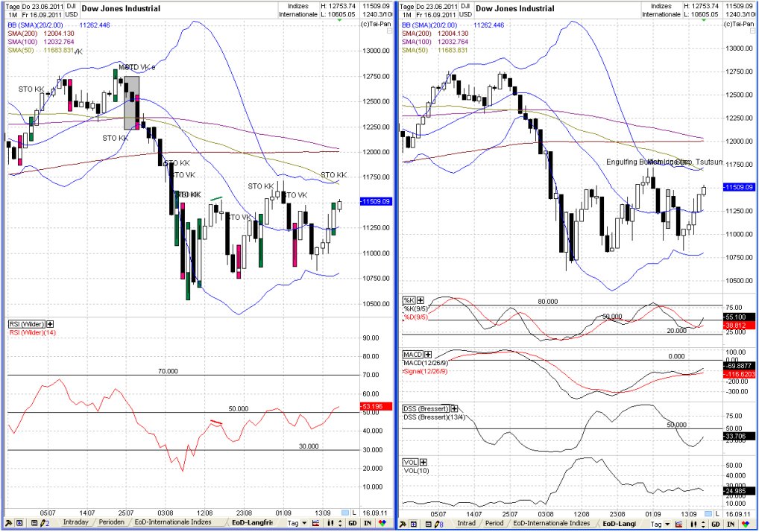
Task: Click the plus icon next to RSI (Wilder)
Action: (x=49, y=324)
